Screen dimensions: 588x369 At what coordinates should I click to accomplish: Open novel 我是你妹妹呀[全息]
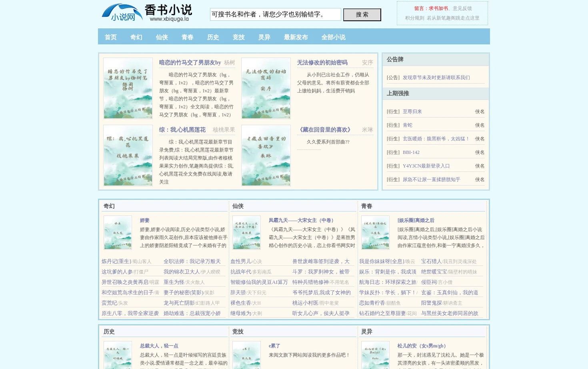click(x=382, y=261)
